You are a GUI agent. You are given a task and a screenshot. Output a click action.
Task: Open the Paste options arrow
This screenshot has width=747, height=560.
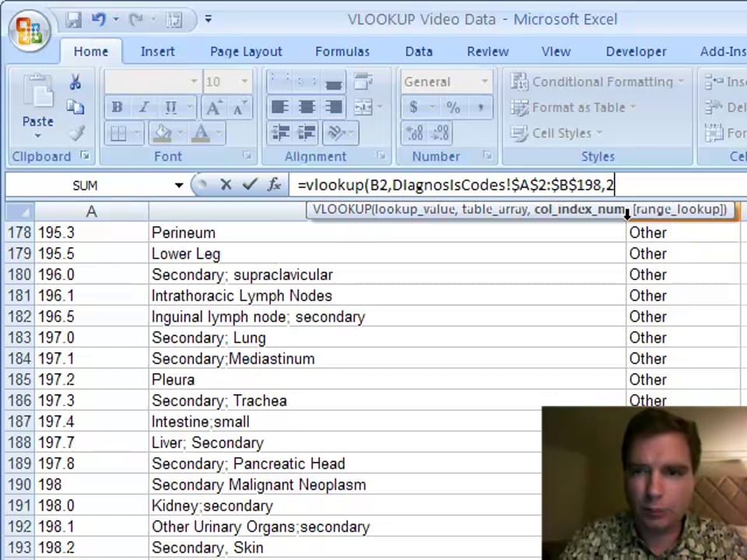click(37, 136)
